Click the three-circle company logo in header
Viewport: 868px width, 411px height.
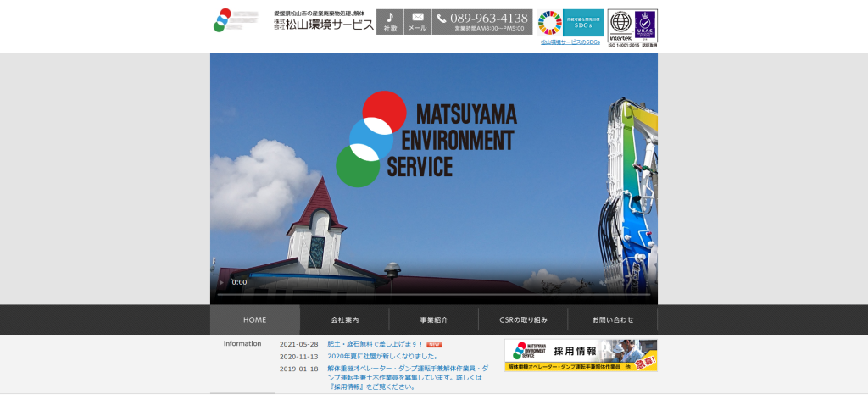point(222,20)
